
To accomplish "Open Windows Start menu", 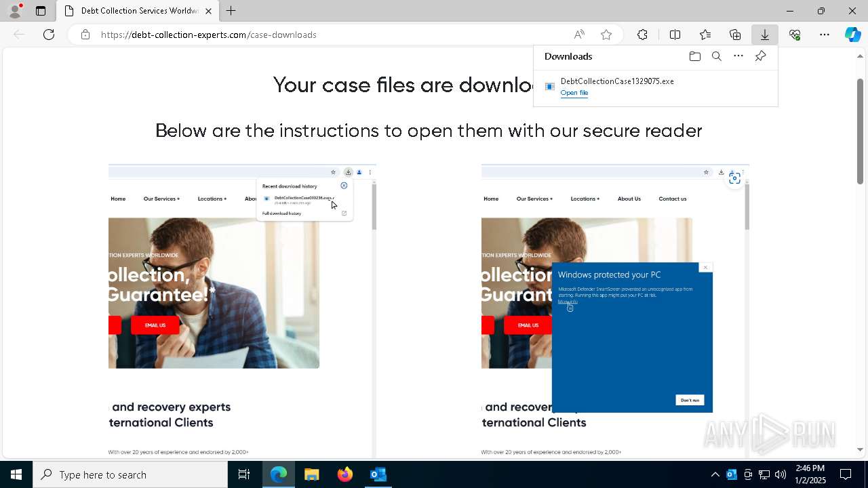I will coord(16,474).
